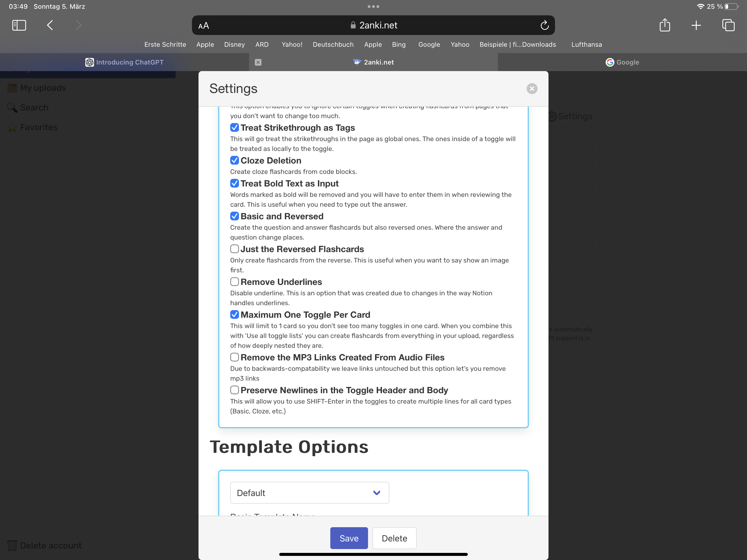The image size is (747, 560).
Task: Check the Remove Underlines option
Action: (x=234, y=282)
